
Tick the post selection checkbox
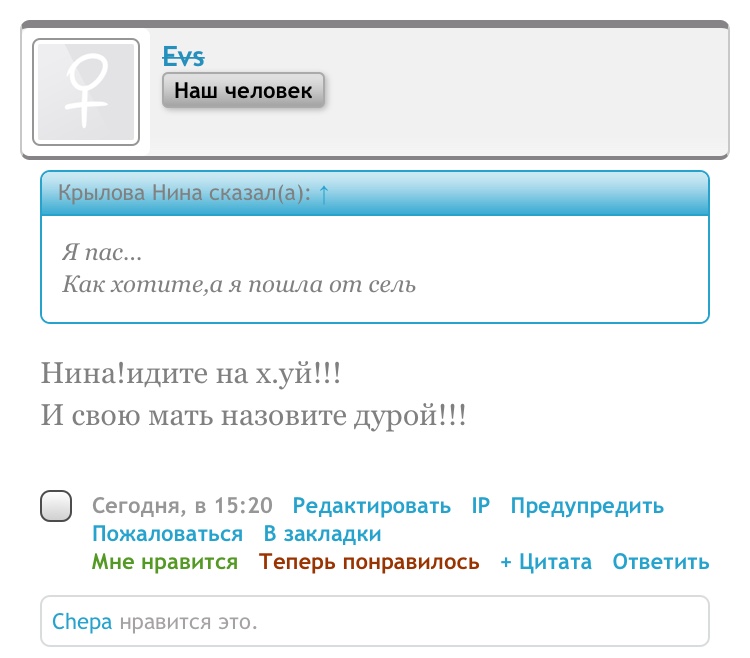click(57, 507)
